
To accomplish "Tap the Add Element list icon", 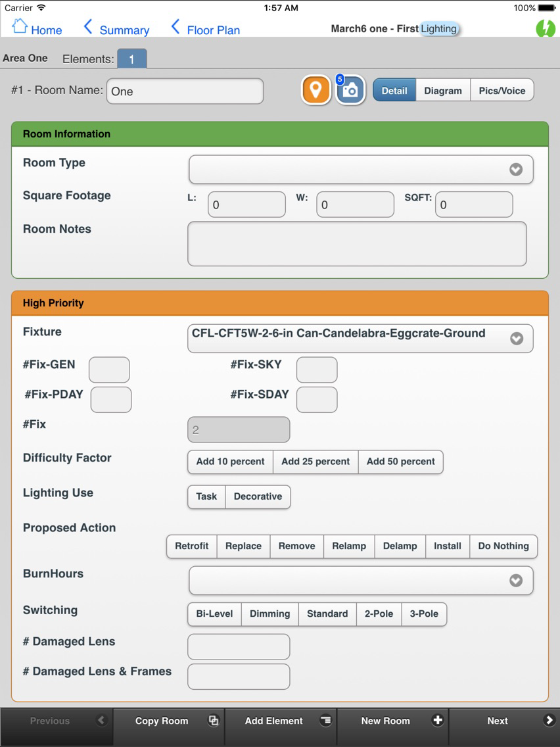I will pos(326,720).
